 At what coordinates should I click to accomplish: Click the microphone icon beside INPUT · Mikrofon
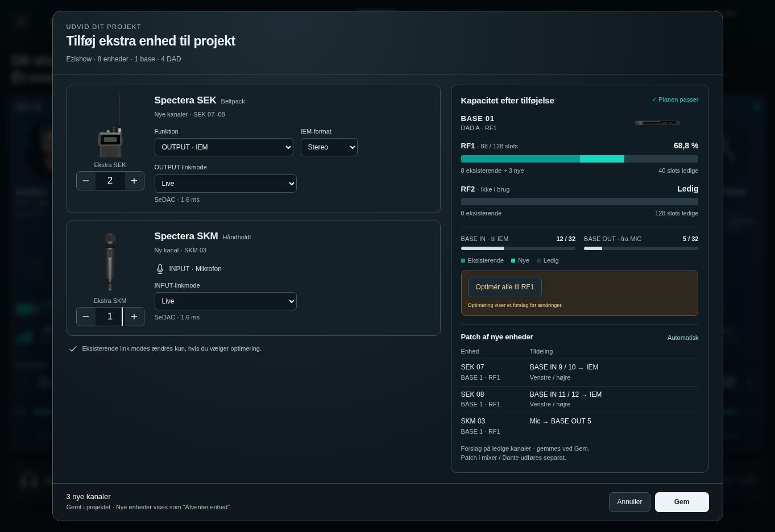(x=160, y=269)
